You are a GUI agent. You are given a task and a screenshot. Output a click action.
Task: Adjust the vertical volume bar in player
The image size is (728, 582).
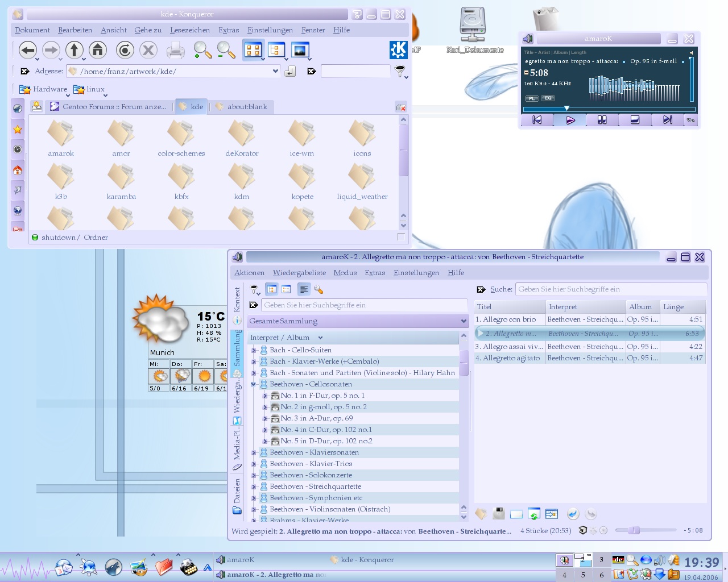pyautogui.click(x=692, y=80)
